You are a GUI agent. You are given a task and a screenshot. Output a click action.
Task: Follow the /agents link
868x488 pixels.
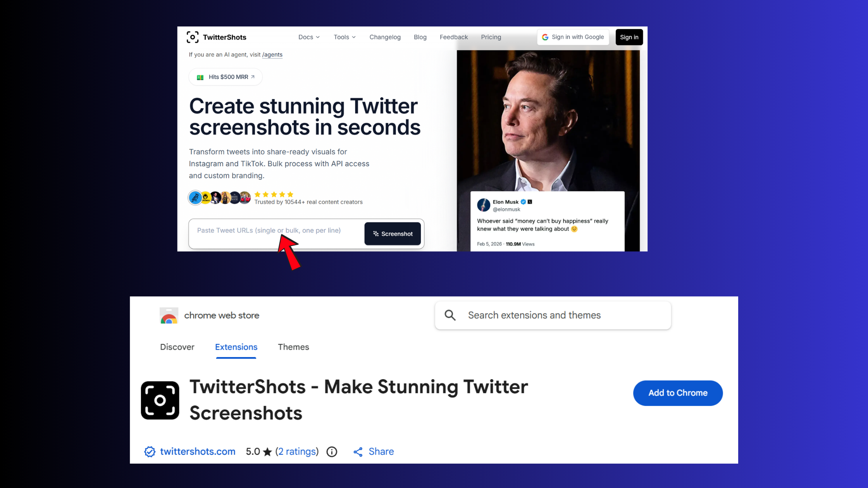(272, 55)
